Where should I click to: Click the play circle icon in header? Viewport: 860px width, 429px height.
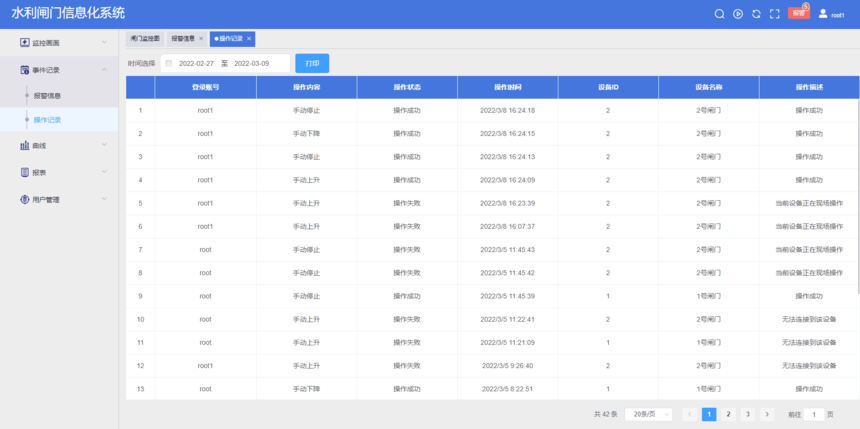point(738,14)
